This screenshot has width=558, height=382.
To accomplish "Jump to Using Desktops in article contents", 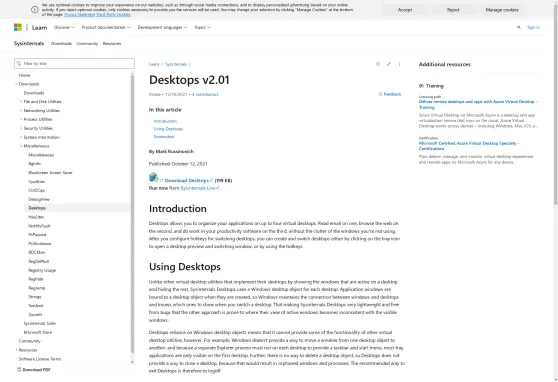I will 168,129.
